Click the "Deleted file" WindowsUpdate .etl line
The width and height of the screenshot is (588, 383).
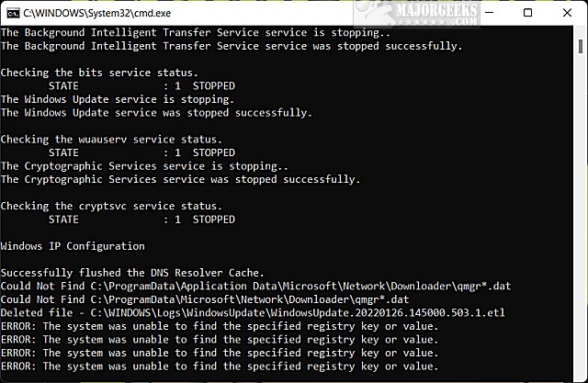point(253,312)
